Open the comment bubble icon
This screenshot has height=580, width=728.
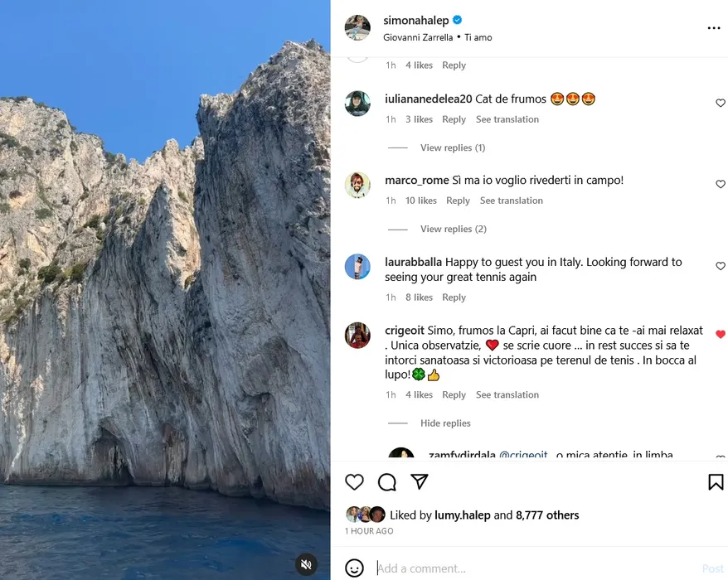coord(387,482)
